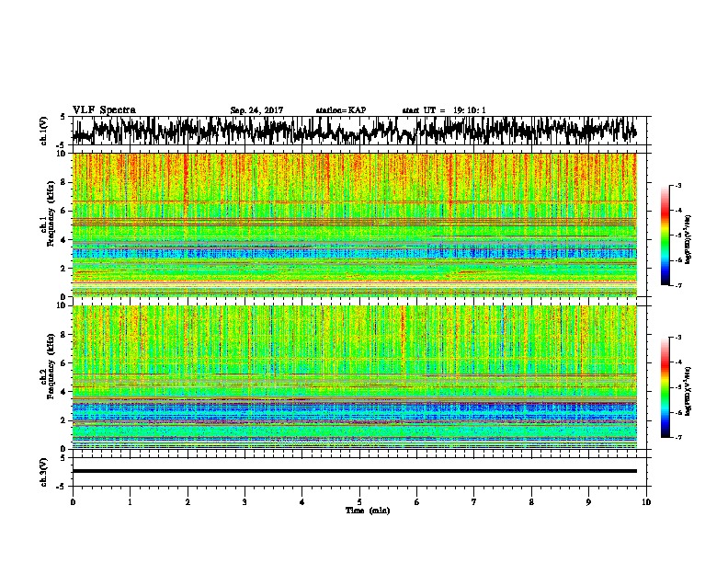
Task: Click the 'ch.1(V)' axis label
Action: coord(44,131)
